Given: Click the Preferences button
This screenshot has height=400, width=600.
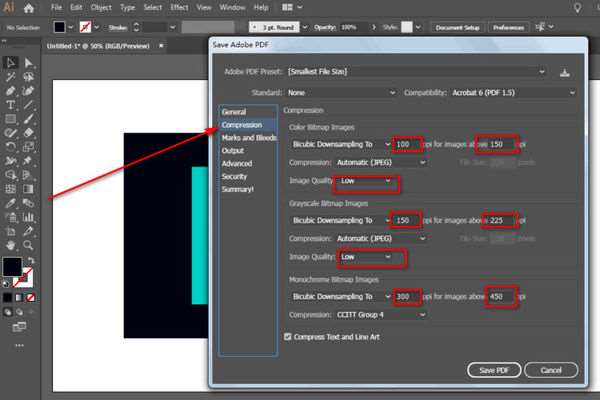Looking at the screenshot, I should pyautogui.click(x=508, y=28).
